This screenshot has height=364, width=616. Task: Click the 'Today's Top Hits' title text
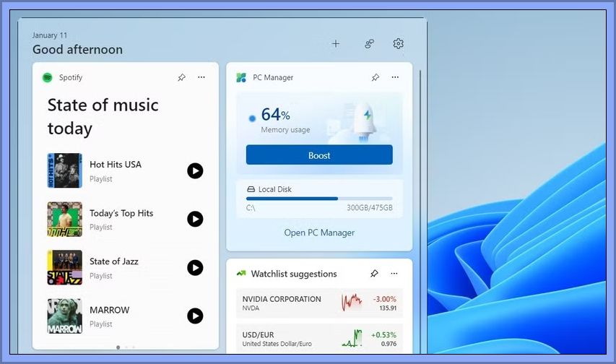point(121,213)
